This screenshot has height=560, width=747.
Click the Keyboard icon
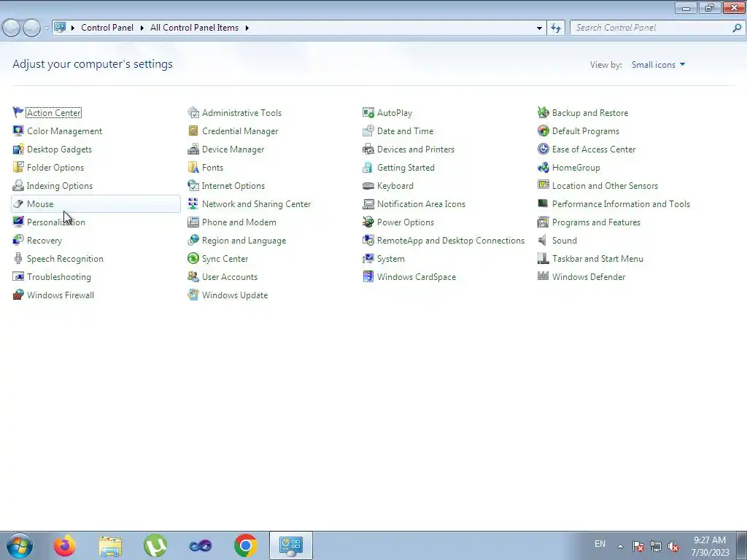point(368,186)
